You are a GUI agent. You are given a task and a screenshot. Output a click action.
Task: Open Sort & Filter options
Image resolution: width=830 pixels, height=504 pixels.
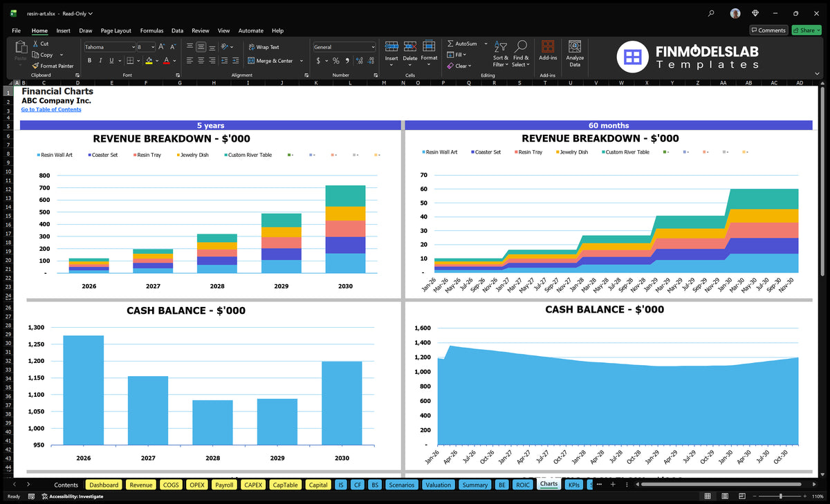pyautogui.click(x=500, y=53)
